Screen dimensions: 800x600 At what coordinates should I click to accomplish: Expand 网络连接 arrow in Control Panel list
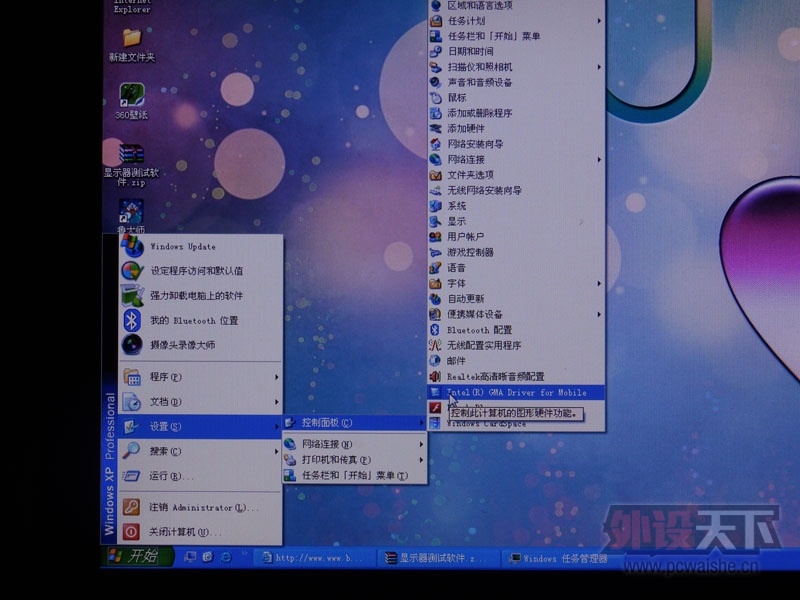(x=599, y=160)
